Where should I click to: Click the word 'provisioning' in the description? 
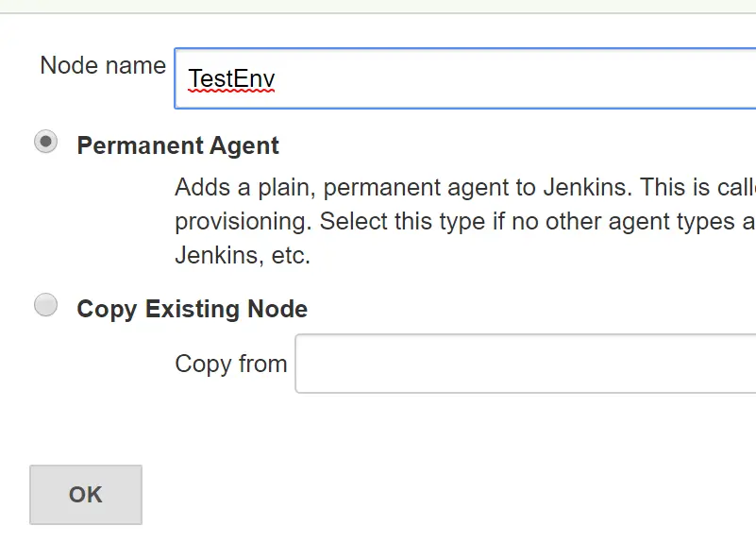click(243, 222)
